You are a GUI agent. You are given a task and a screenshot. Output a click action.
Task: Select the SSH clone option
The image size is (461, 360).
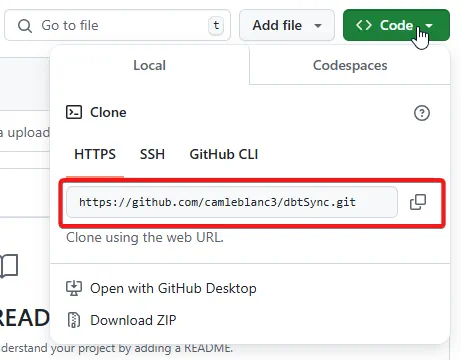(152, 154)
